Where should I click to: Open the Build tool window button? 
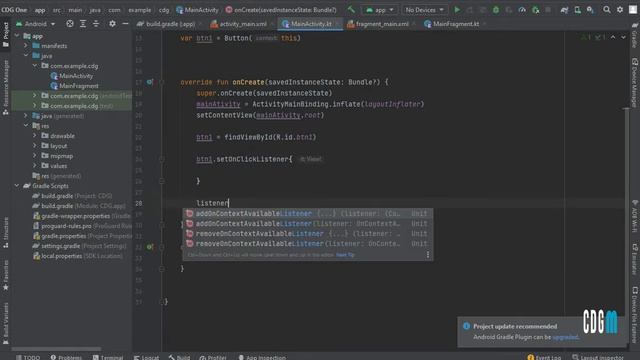click(179, 357)
